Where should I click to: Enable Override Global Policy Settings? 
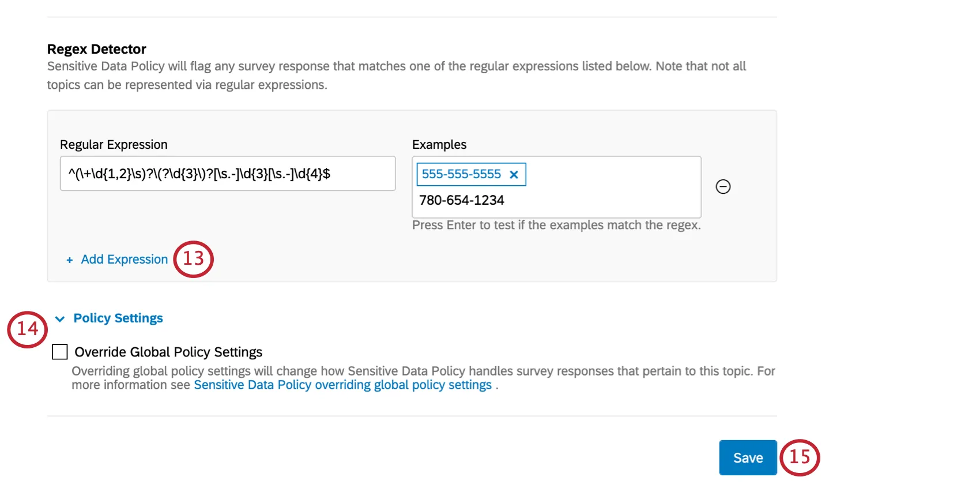(x=59, y=351)
